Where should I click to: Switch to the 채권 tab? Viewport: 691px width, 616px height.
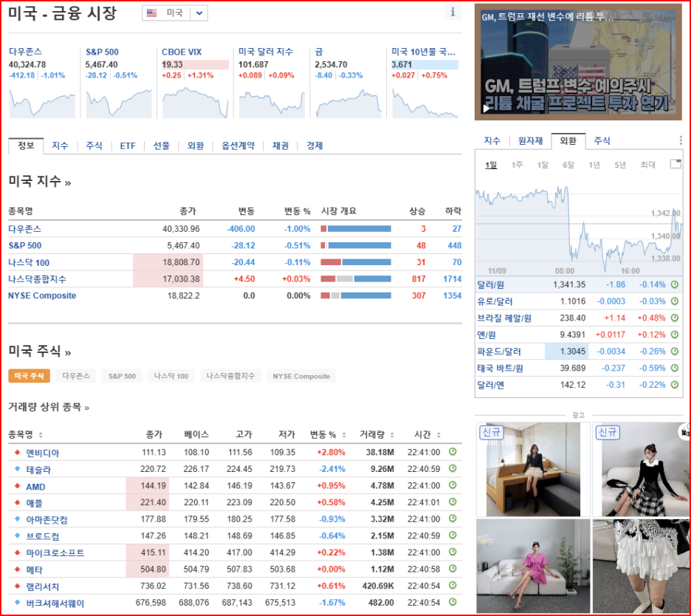click(x=281, y=146)
